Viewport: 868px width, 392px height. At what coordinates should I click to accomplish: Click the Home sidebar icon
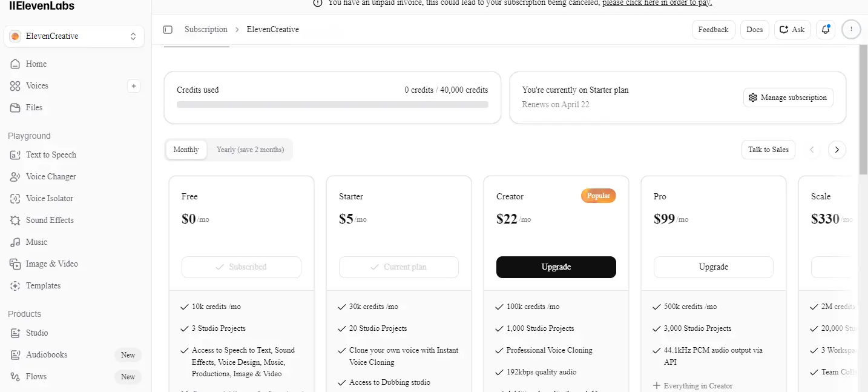15,64
